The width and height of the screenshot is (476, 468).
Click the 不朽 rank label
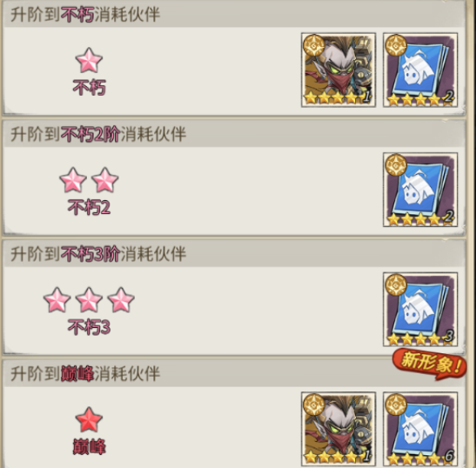(90, 88)
